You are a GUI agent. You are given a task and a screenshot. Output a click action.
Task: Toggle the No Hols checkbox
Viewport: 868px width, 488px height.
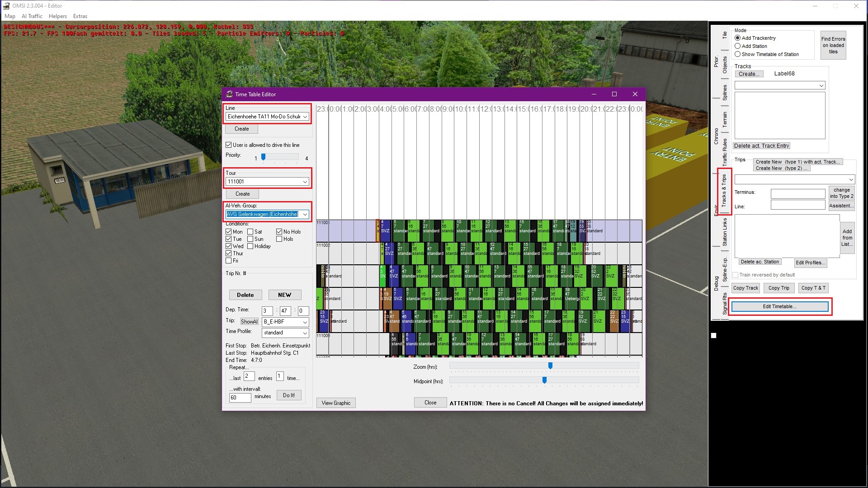(279, 232)
